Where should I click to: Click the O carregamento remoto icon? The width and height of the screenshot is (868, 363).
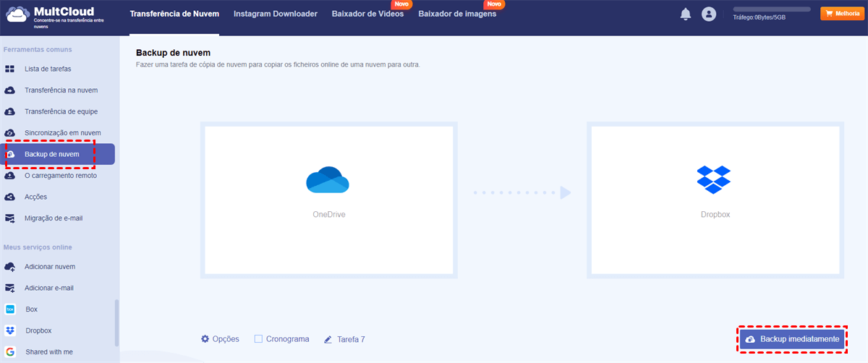tap(10, 176)
